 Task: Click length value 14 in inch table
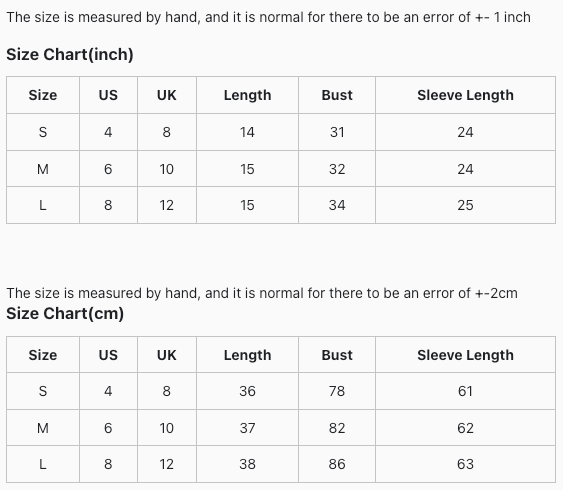coord(247,132)
